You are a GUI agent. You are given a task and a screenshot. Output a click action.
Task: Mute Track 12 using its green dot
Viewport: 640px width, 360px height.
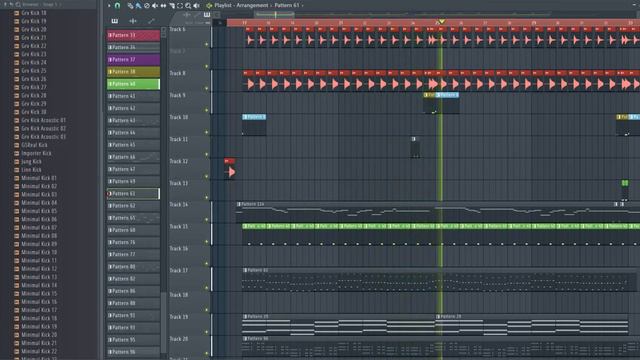click(x=207, y=177)
